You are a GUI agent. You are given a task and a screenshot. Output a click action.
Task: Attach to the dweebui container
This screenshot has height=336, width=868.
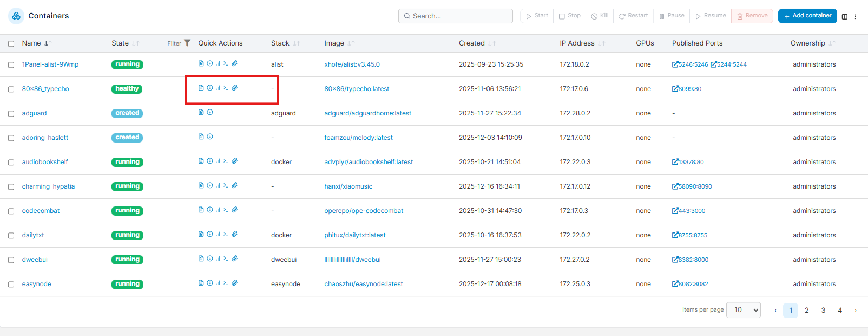[x=235, y=259]
